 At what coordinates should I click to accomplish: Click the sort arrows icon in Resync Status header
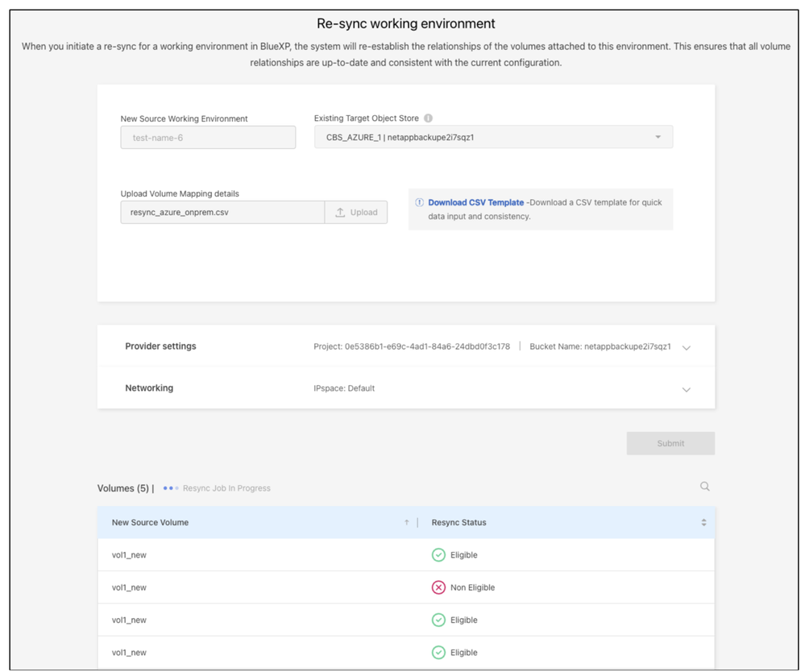(x=703, y=523)
